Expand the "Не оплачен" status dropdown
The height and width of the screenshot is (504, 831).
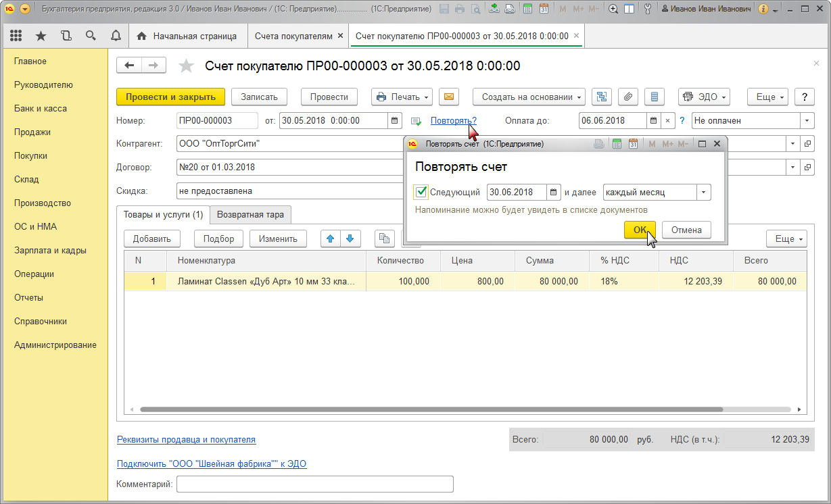click(x=807, y=121)
